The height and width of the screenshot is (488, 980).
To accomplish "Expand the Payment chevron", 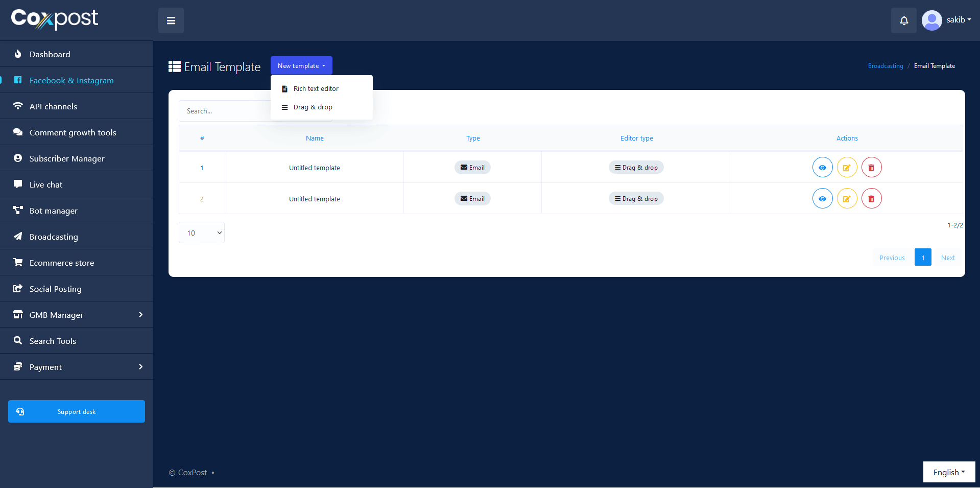I will point(140,367).
